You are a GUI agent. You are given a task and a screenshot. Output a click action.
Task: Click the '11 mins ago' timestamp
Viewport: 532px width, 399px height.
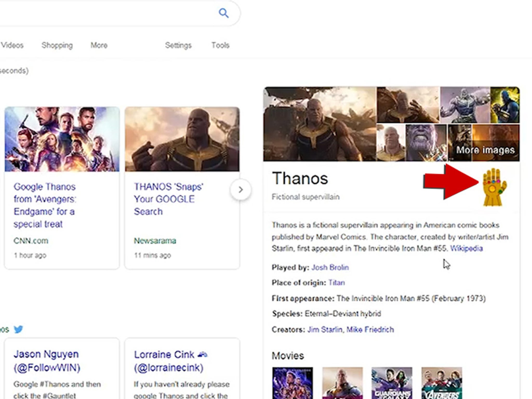pos(152,255)
